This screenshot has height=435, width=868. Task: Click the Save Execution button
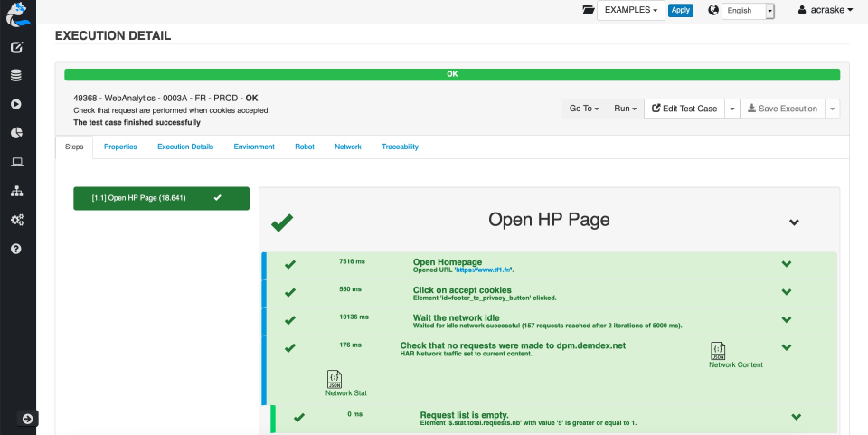(782, 109)
